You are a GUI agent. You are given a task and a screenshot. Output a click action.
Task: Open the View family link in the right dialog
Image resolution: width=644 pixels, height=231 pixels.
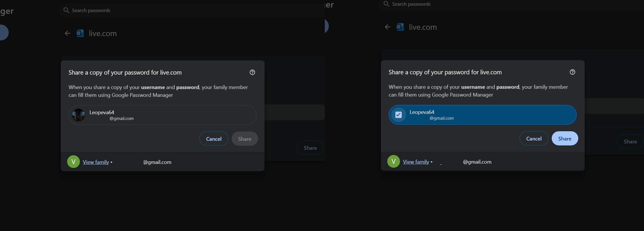tap(416, 162)
